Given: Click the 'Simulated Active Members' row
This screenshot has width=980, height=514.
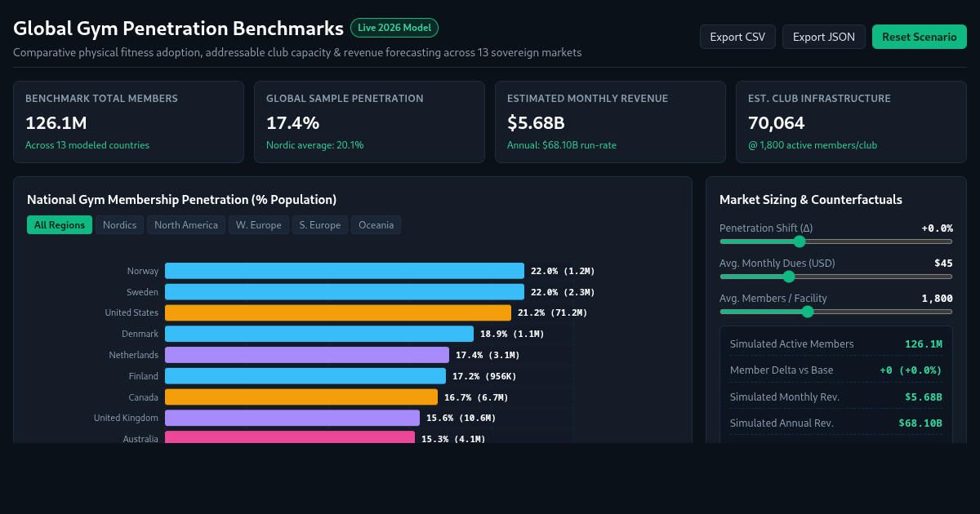Looking at the screenshot, I should click(836, 344).
